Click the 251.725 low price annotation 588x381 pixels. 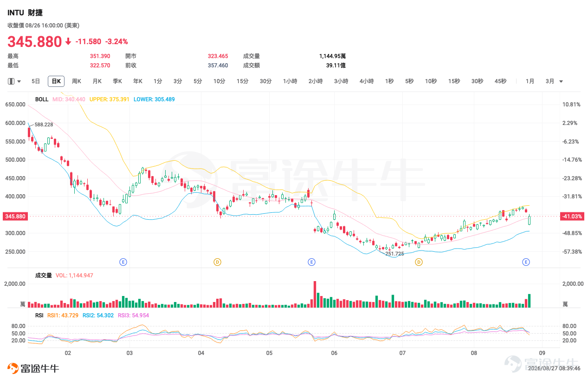click(x=394, y=254)
